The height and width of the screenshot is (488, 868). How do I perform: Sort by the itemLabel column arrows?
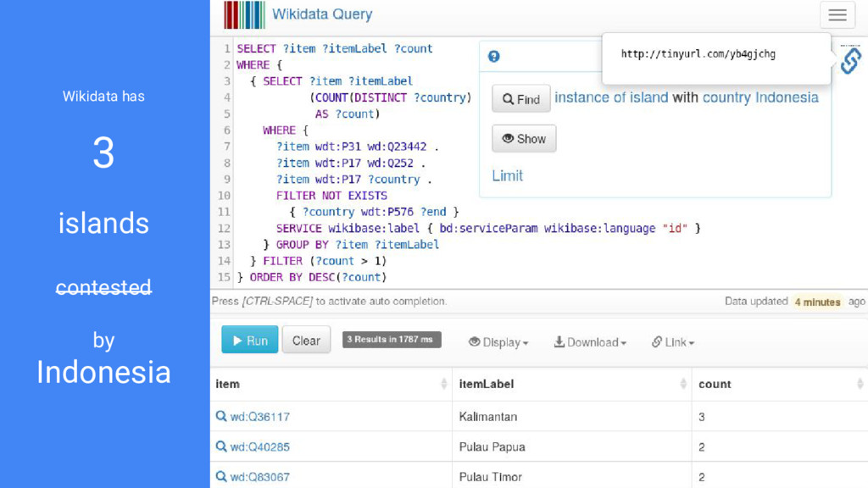(x=683, y=384)
